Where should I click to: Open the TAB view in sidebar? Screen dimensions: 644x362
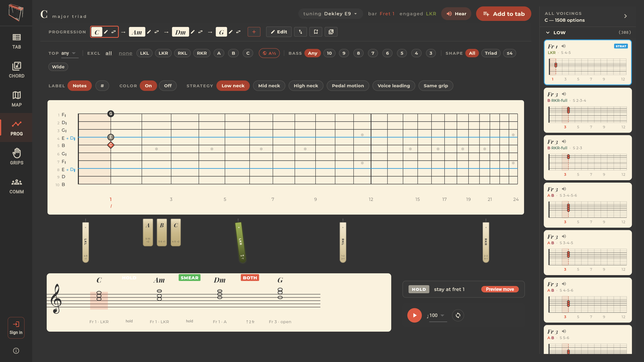tap(17, 41)
